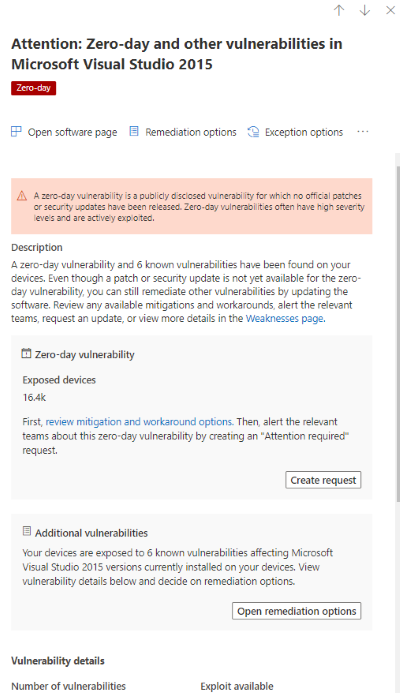This screenshot has height=693, width=400.
Task: Click the Exposed devices 16.4k value
Action: pyautogui.click(x=34, y=397)
